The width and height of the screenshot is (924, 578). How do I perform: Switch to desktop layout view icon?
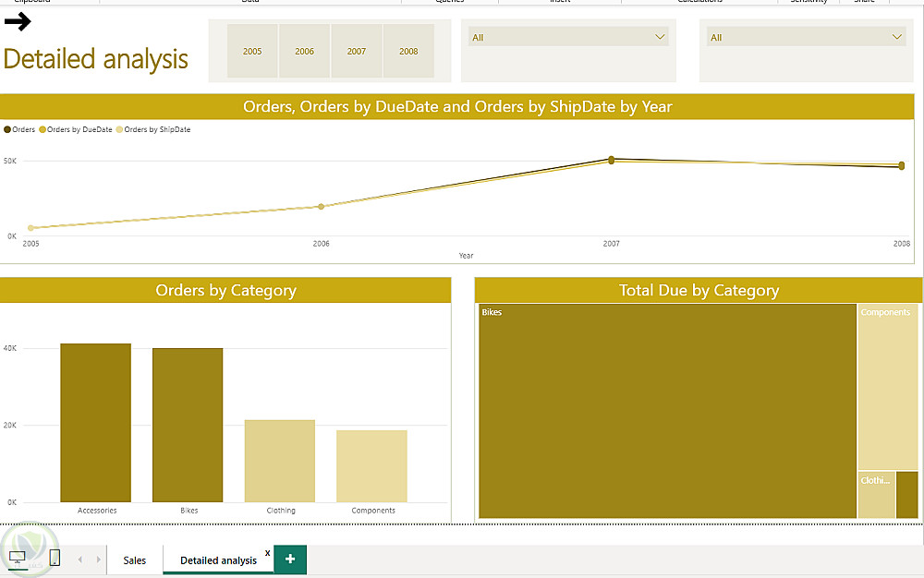pyautogui.click(x=18, y=558)
